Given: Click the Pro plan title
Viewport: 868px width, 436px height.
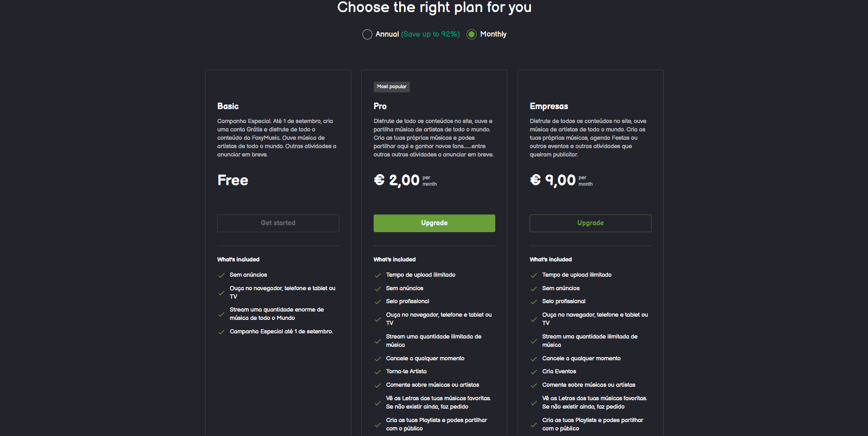Looking at the screenshot, I should pos(380,106).
